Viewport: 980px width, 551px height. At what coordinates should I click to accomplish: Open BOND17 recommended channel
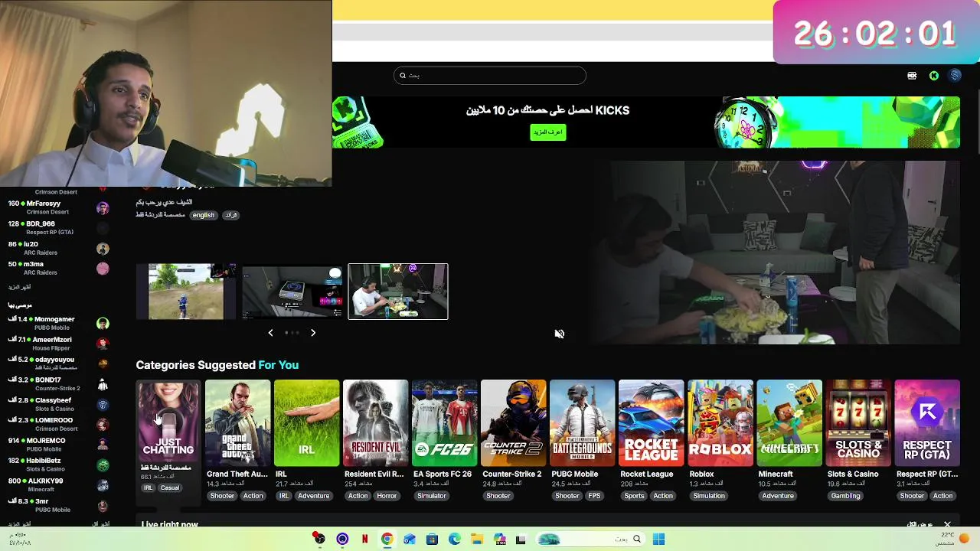58,383
